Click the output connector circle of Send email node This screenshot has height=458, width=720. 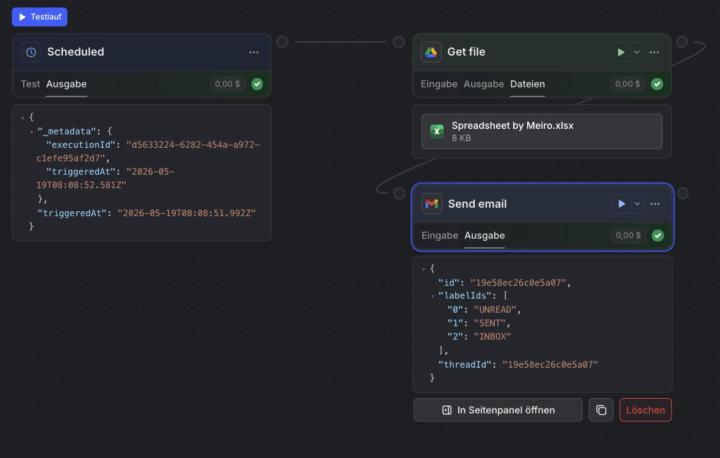tap(683, 193)
